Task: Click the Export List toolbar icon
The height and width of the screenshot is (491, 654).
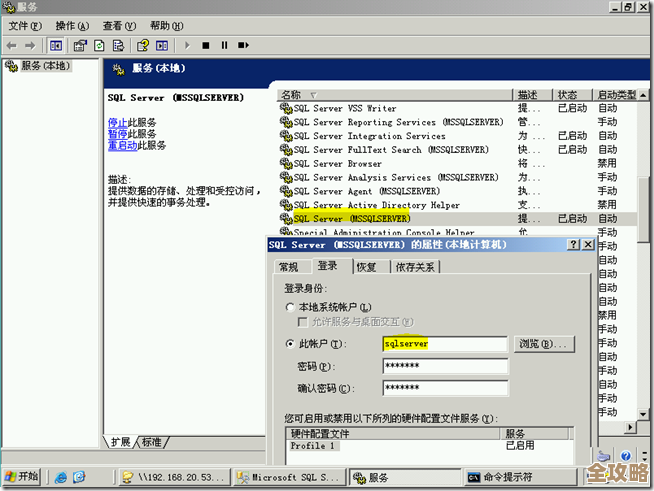Action: [119, 45]
